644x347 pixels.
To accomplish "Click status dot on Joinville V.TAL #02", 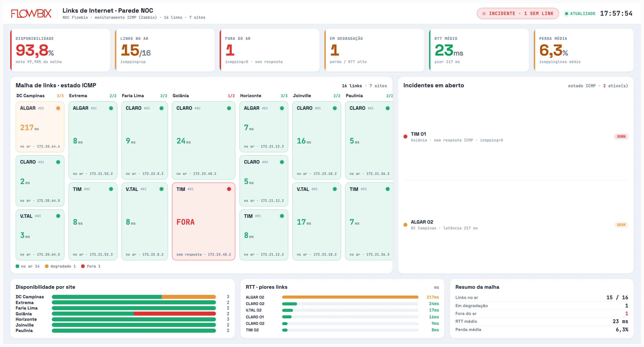I will pyautogui.click(x=335, y=189).
